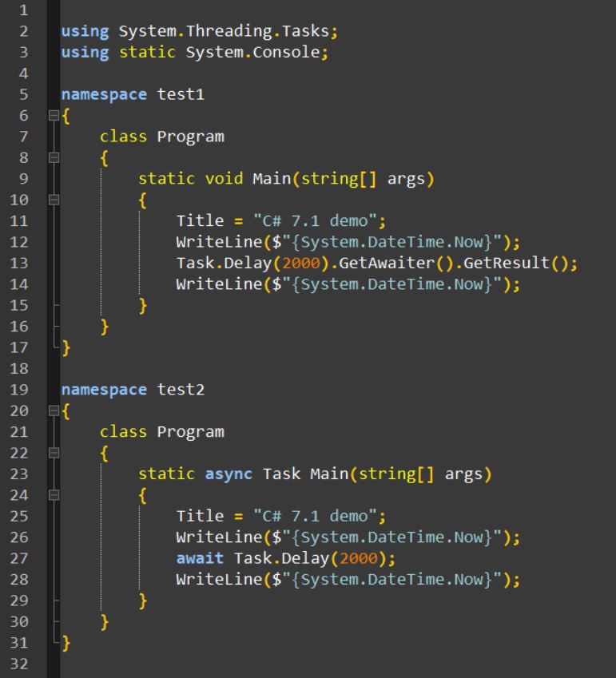Click the "2000" value on line 27
Screen dimensions: 616x678
(358, 559)
